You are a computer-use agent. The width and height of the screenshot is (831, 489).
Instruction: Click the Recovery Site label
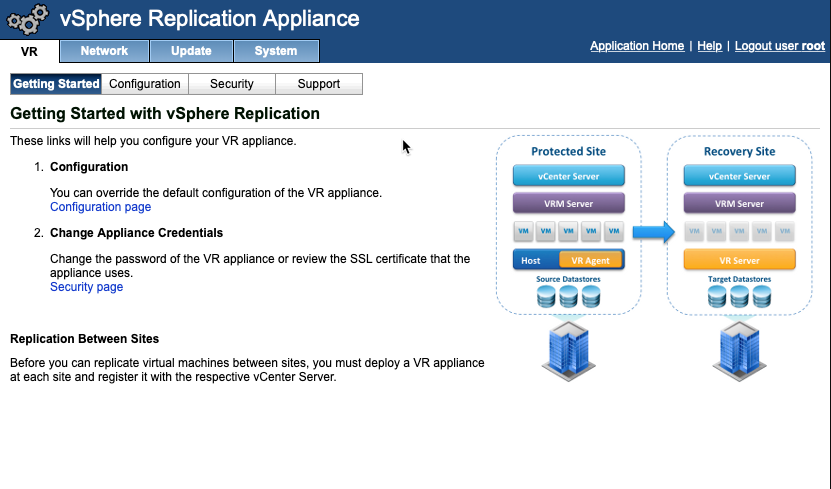click(x=739, y=152)
